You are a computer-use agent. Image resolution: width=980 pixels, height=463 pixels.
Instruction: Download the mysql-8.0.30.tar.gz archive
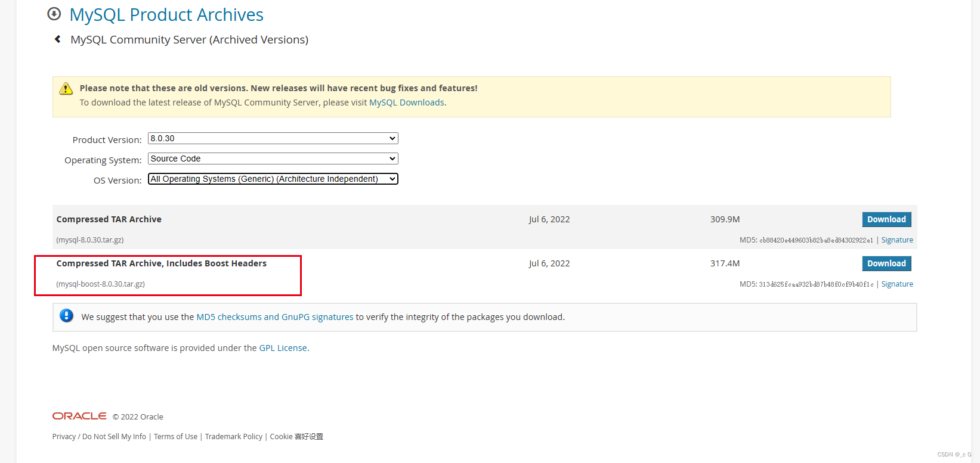point(886,219)
